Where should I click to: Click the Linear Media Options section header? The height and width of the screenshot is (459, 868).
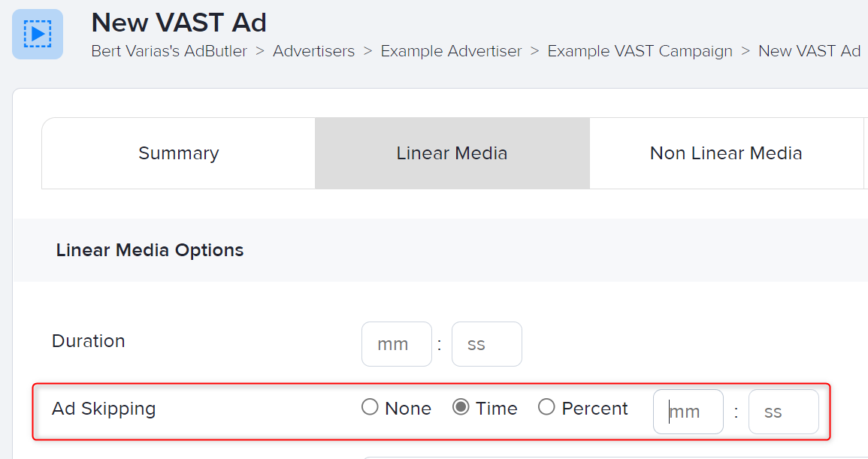tap(149, 249)
